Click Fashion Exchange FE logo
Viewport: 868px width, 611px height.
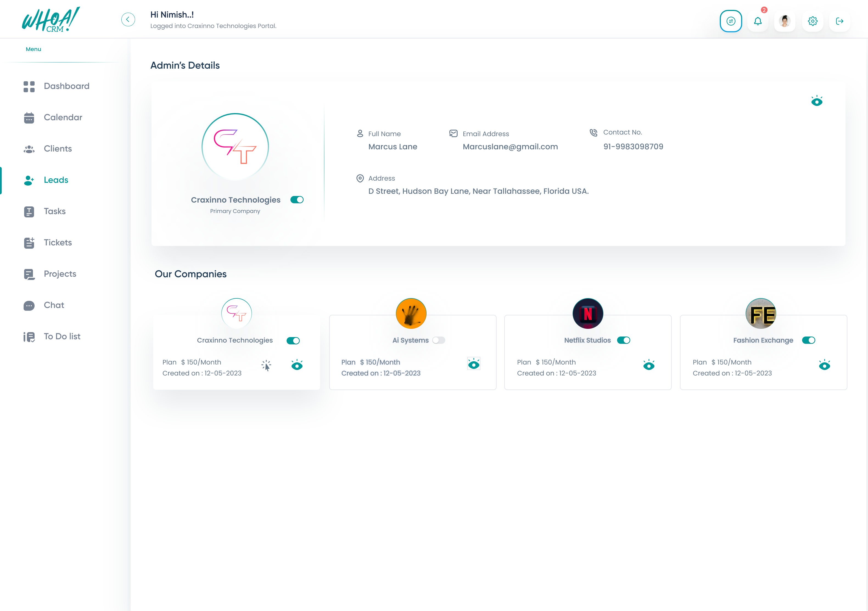point(761,313)
